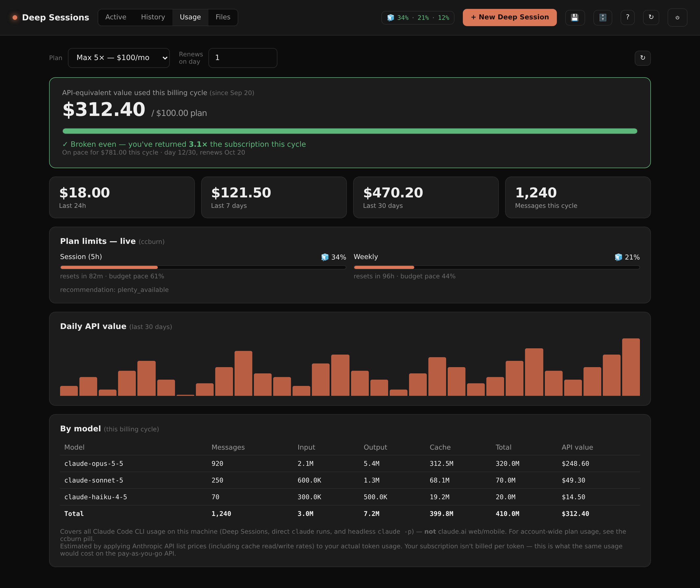The height and width of the screenshot is (588, 700).
Task: Click the floppy disk save icon
Action: point(575,17)
